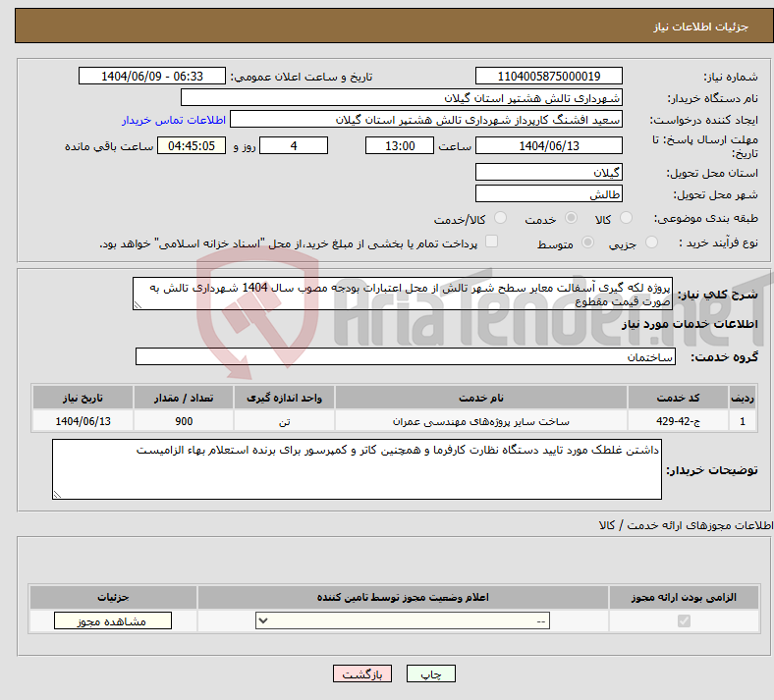Click the نام دستگاه خریدار field
This screenshot has width=774, height=700.
click(402, 97)
